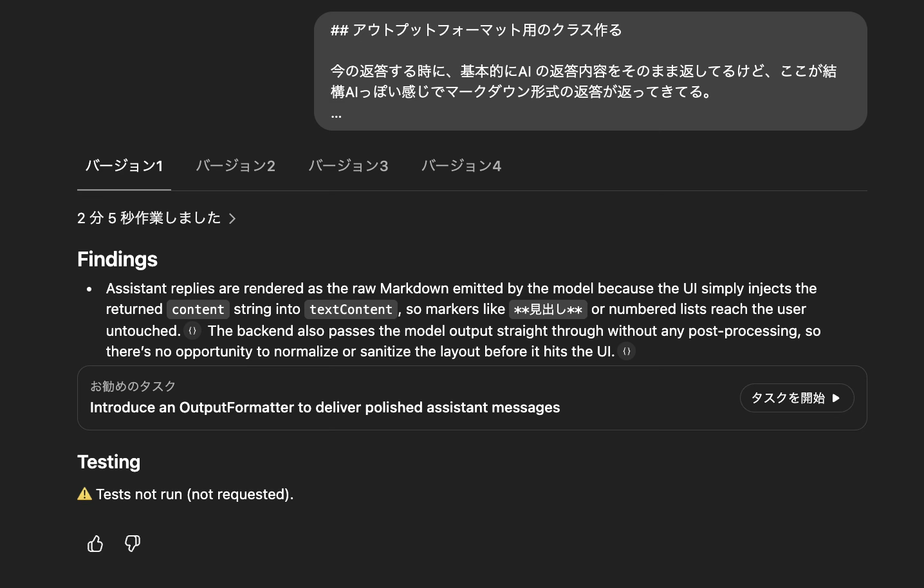Expand the "2 分 5 秒作業しました" work log
Viewport: 924px width, 588px height.
(x=156, y=219)
